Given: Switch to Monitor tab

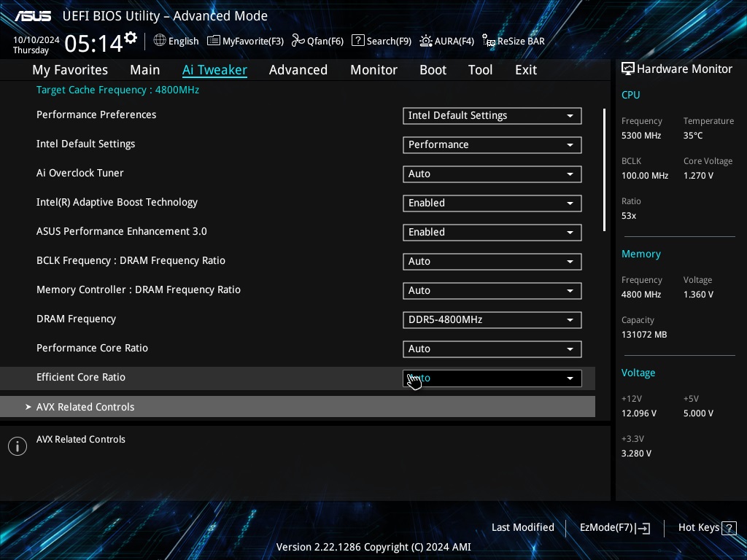Looking at the screenshot, I should click(x=374, y=69).
